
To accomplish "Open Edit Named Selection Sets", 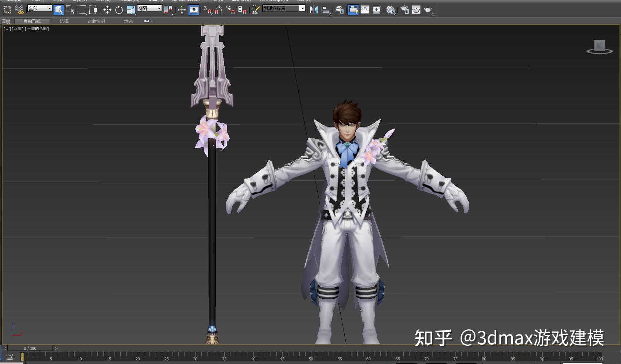I will pyautogui.click(x=256, y=10).
